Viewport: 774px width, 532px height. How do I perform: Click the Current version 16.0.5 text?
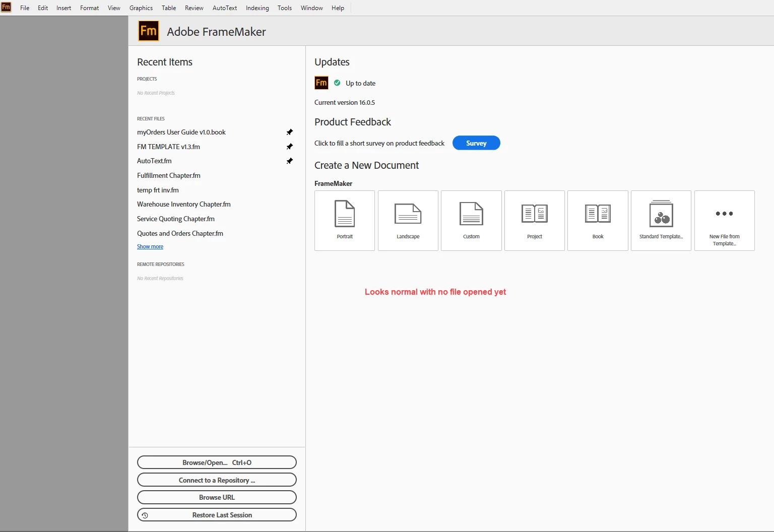click(x=345, y=102)
